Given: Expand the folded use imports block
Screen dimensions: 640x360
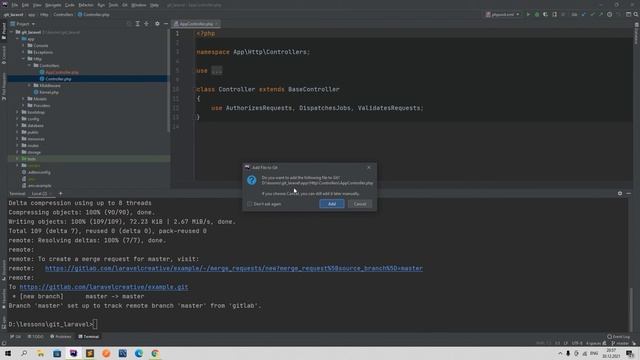Looking at the screenshot, I should [217, 71].
